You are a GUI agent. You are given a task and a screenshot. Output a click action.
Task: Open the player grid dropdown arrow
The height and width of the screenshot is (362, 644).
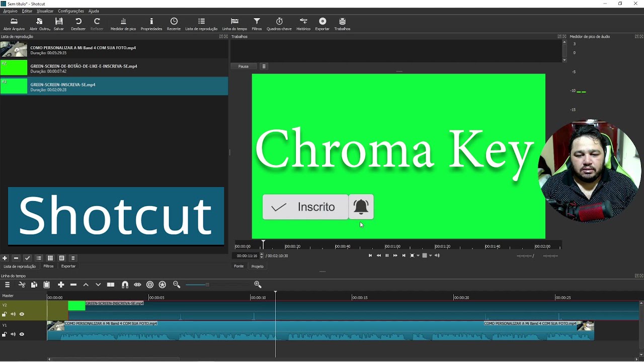click(x=430, y=255)
